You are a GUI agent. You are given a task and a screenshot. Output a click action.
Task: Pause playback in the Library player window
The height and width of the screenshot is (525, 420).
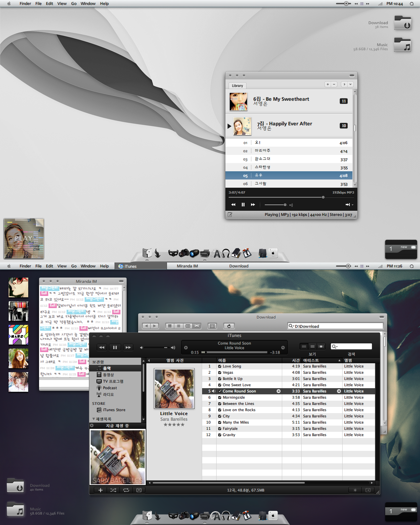pyautogui.click(x=243, y=204)
